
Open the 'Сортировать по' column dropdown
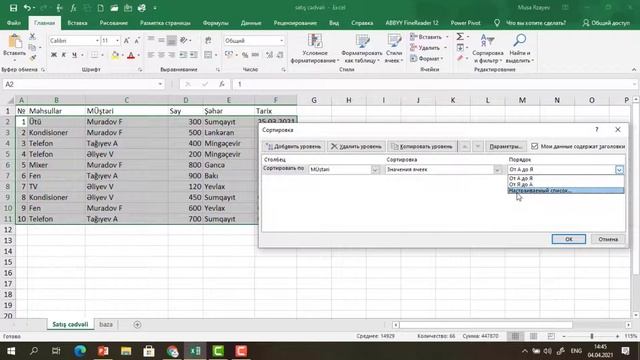point(375,169)
